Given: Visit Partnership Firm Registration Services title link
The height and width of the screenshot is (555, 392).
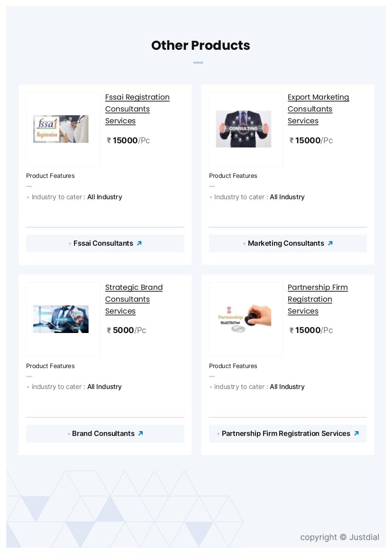Looking at the screenshot, I should tap(318, 299).
